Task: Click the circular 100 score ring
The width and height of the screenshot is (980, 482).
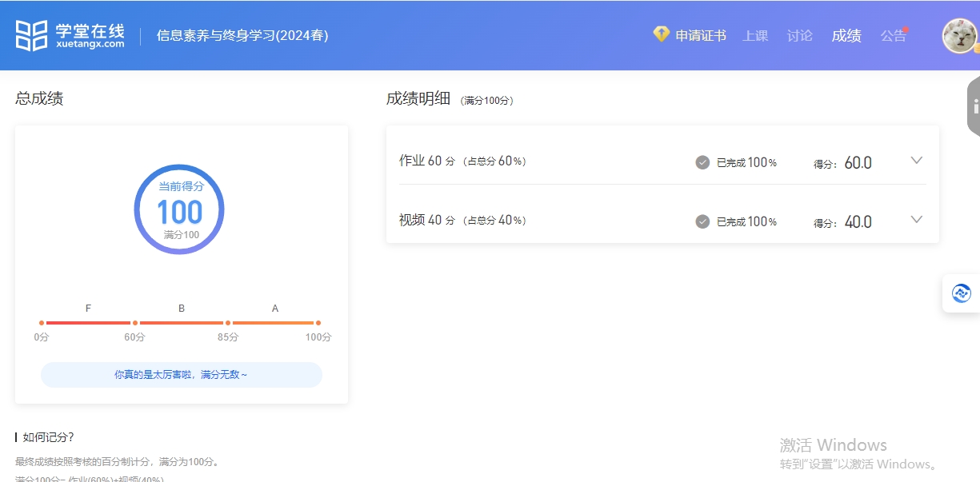Action: [x=179, y=209]
